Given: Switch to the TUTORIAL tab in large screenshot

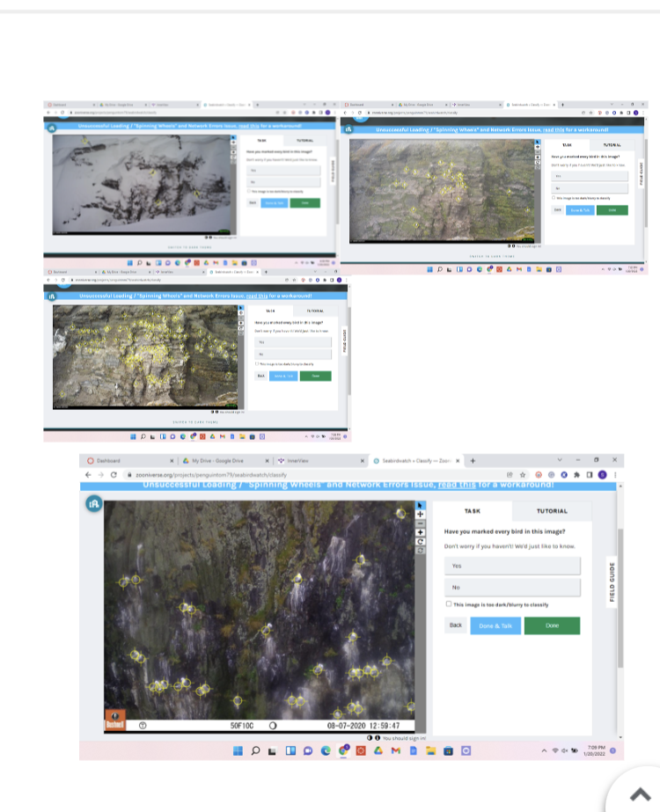Looking at the screenshot, I should 552,511.
